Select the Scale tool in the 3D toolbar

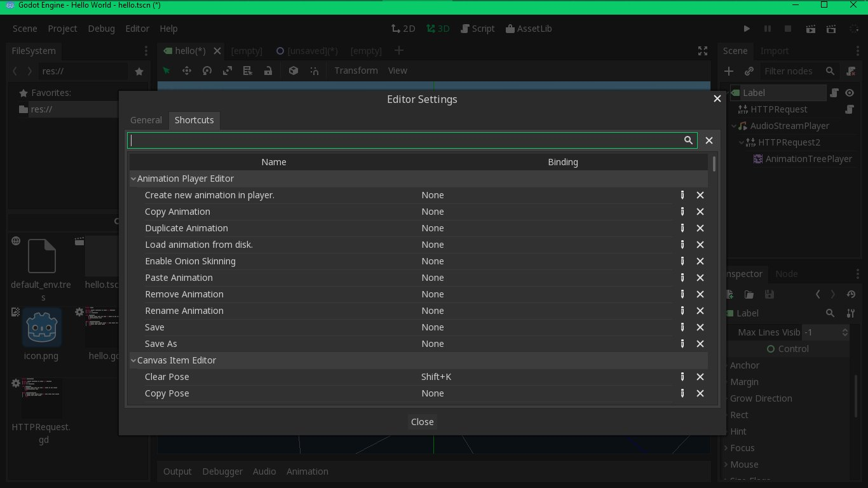coord(227,71)
